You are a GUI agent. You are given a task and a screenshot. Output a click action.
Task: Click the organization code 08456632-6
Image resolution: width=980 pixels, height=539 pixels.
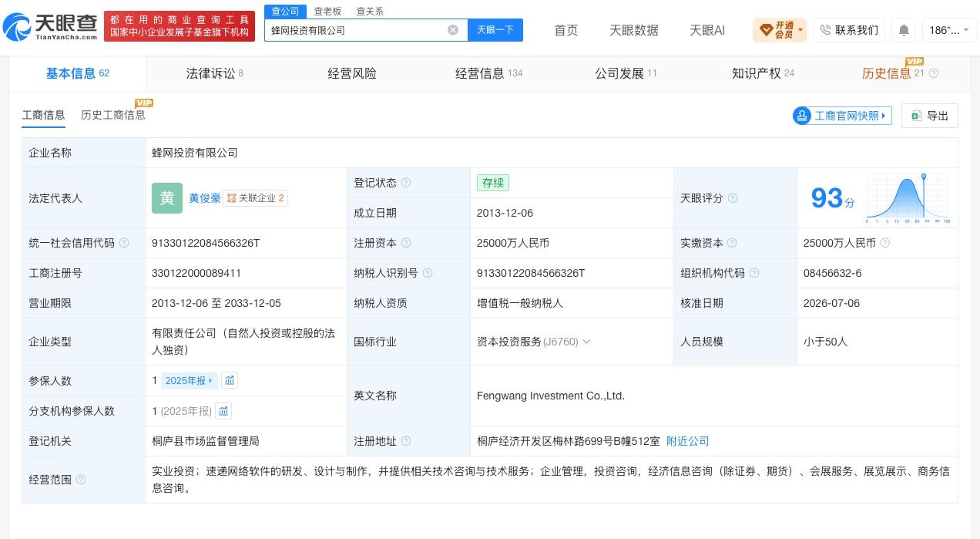coord(832,273)
